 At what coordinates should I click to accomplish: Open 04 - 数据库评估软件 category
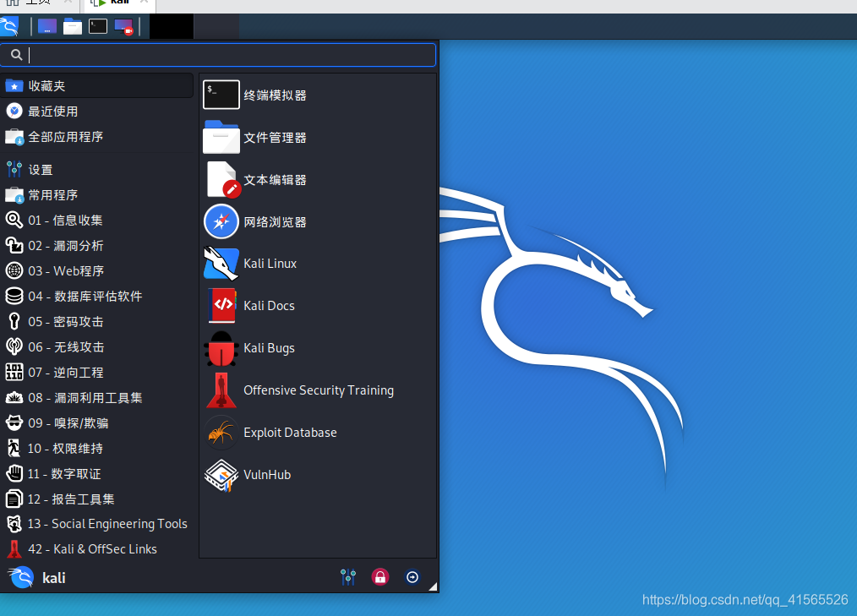coord(96,297)
